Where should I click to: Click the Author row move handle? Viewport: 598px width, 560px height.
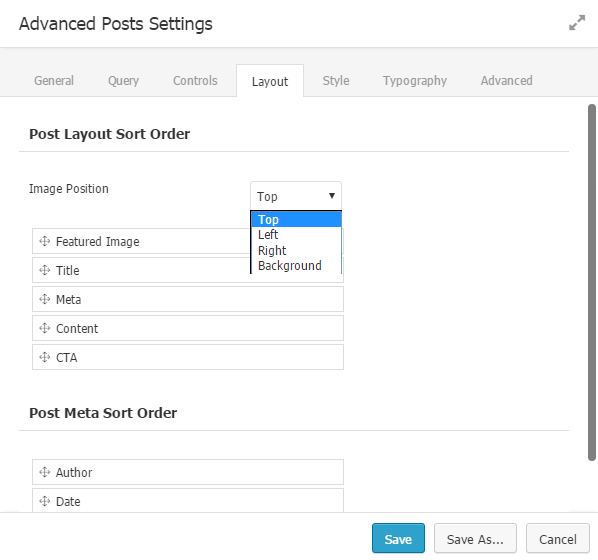[x=45, y=472]
